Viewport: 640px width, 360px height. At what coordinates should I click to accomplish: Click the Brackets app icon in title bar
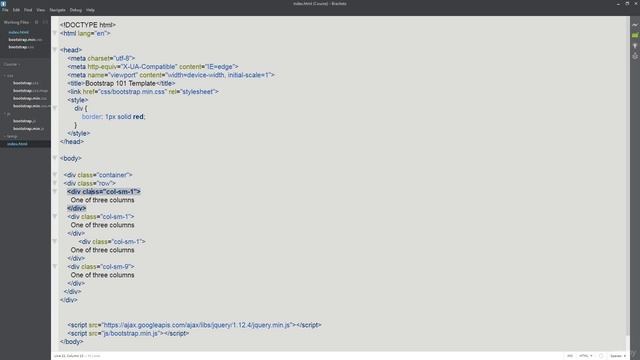tap(4, 4)
